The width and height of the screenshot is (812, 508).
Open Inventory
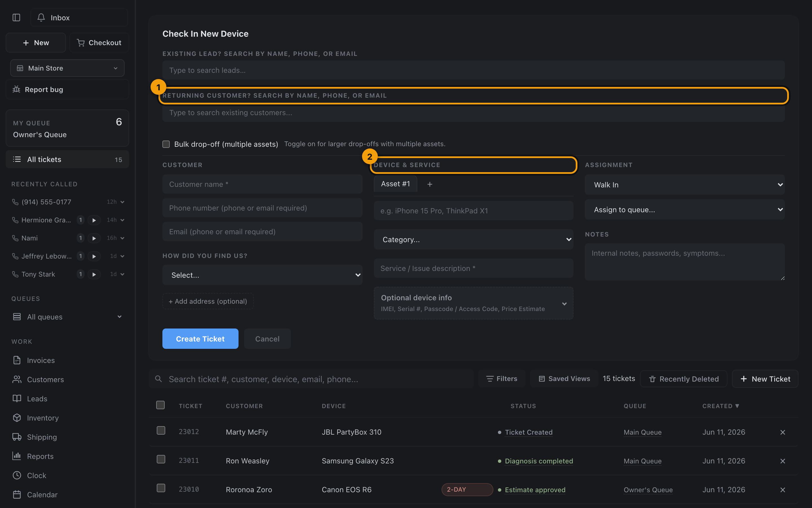(x=36, y=418)
